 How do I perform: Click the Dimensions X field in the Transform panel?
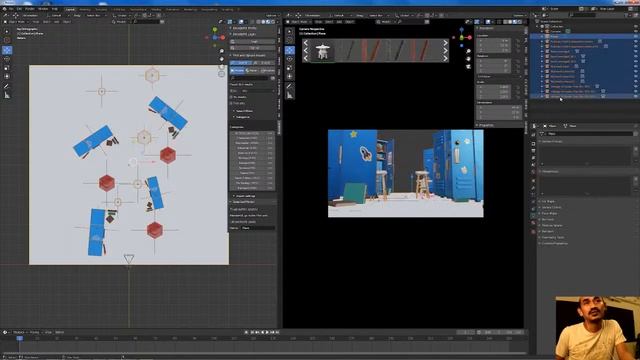tap(499, 107)
